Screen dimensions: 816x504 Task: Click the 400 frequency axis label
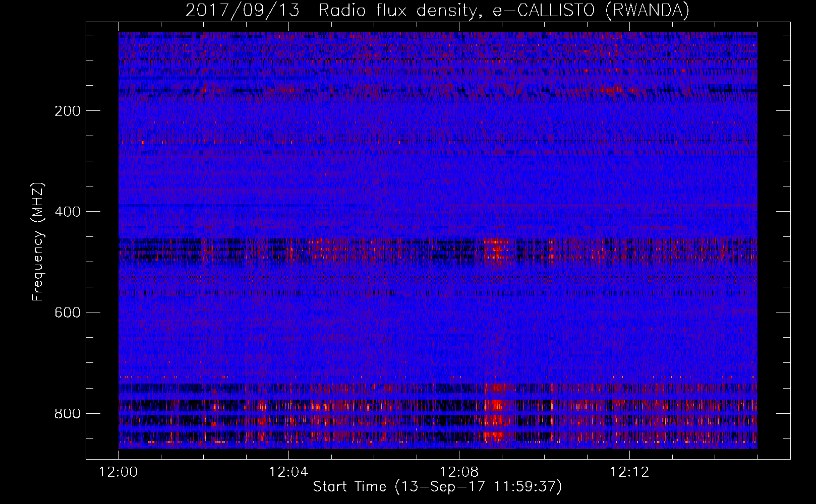tap(68, 212)
